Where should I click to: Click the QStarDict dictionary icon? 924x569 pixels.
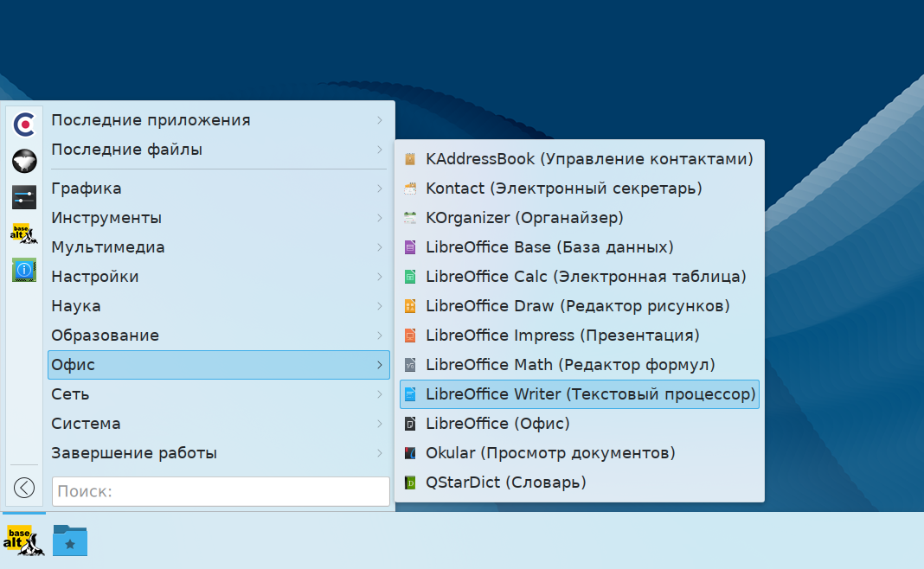pyautogui.click(x=410, y=483)
